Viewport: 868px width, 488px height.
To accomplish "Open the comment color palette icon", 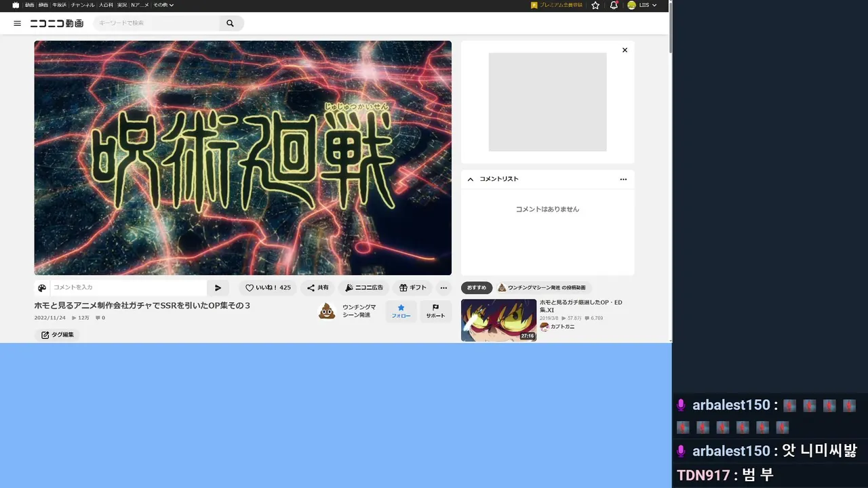I will coord(42,288).
